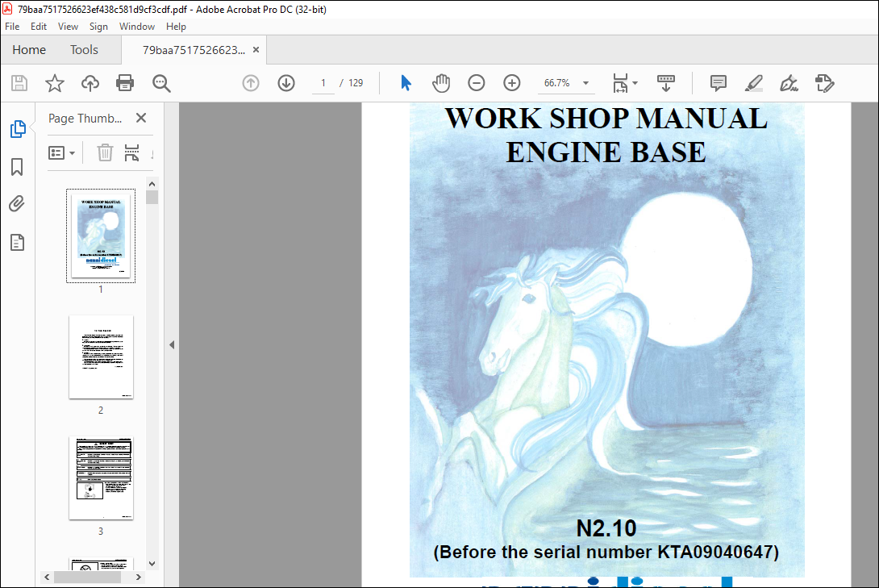Image resolution: width=879 pixels, height=588 pixels.
Task: Open the Help menu
Action: click(176, 27)
